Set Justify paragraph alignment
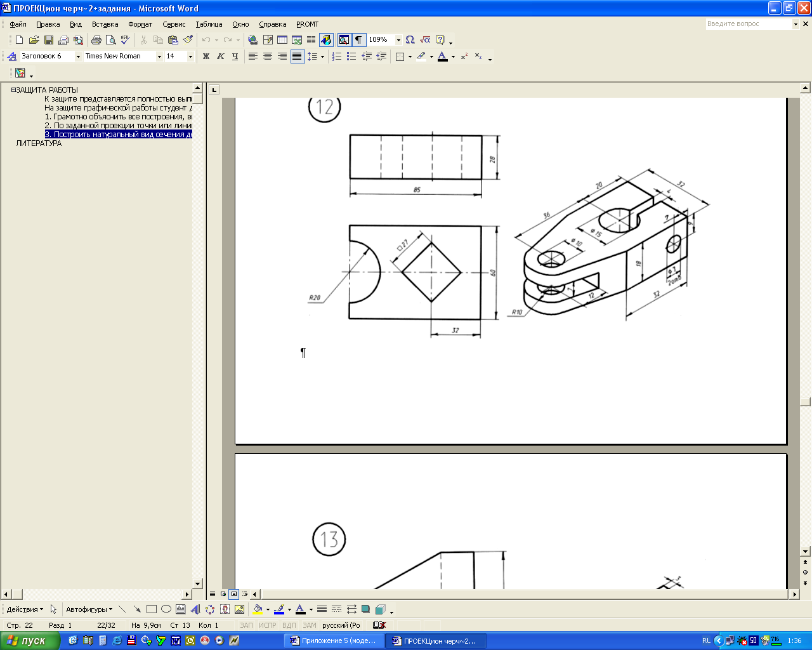The height and width of the screenshot is (650, 812). click(x=297, y=56)
